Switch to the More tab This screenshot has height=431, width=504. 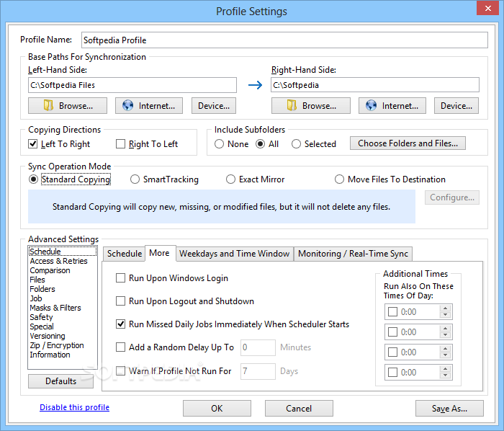pos(159,253)
